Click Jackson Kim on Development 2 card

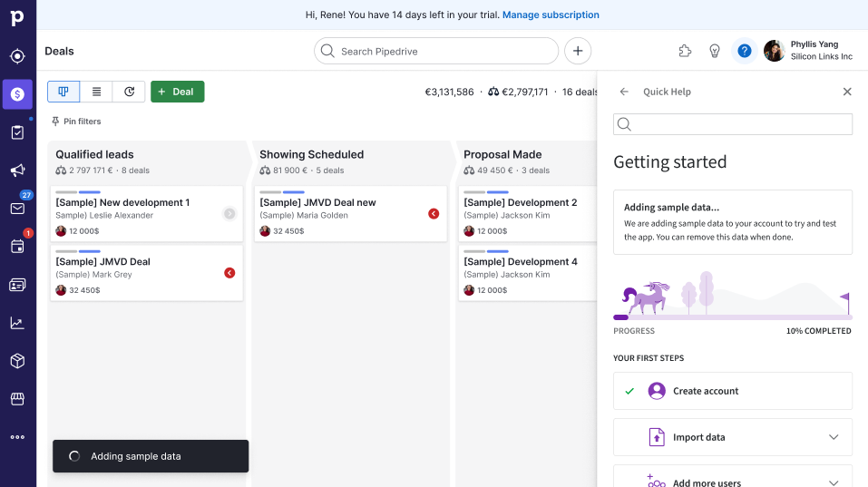506,215
